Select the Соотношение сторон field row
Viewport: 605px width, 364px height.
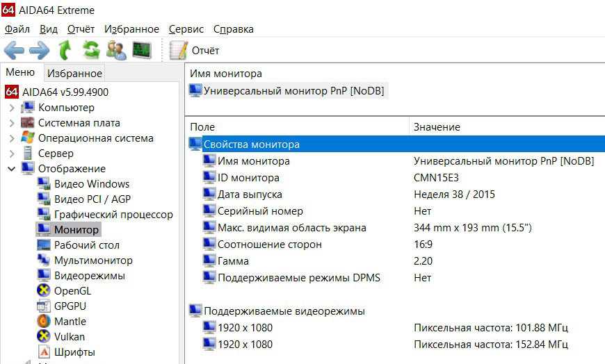coord(269,245)
